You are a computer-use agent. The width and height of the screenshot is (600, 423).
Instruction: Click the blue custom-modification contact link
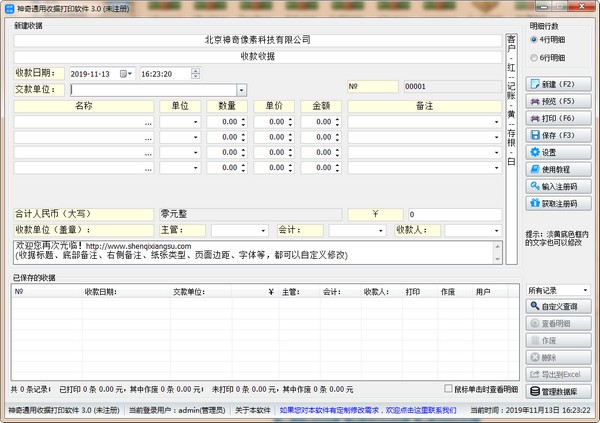click(366, 410)
